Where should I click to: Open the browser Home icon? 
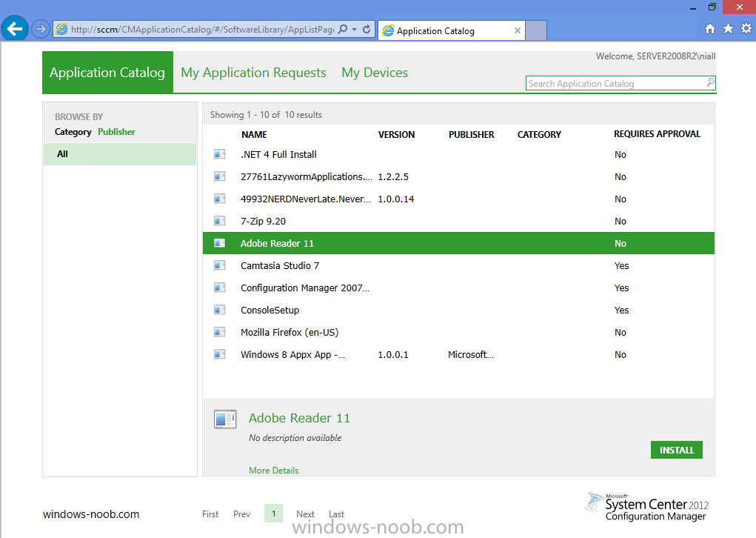tap(709, 29)
